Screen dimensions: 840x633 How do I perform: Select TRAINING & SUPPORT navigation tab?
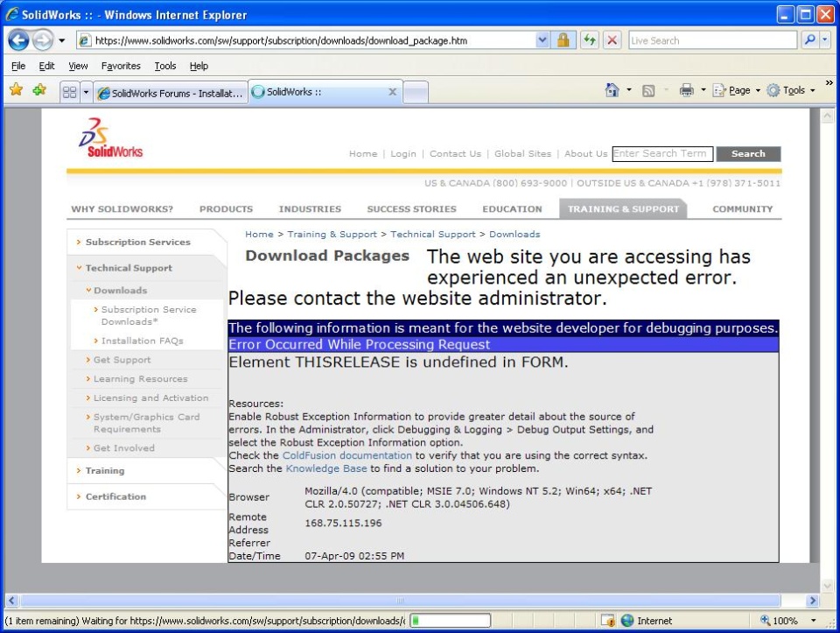[x=623, y=209]
